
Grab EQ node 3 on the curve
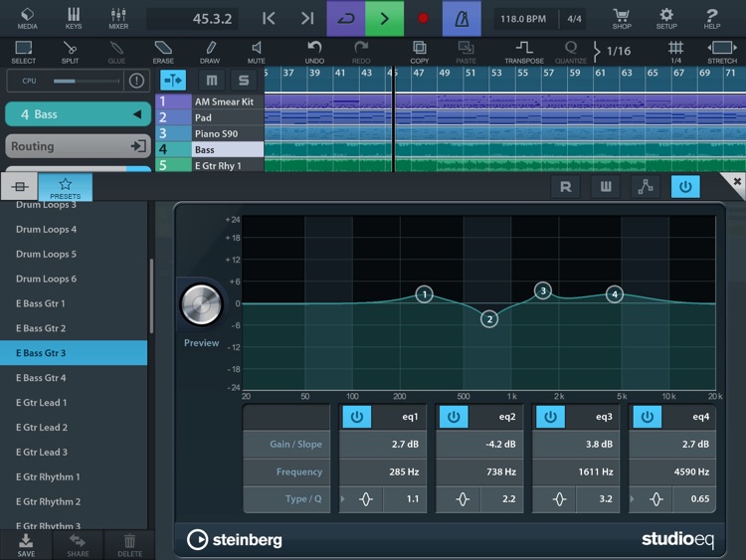click(542, 290)
